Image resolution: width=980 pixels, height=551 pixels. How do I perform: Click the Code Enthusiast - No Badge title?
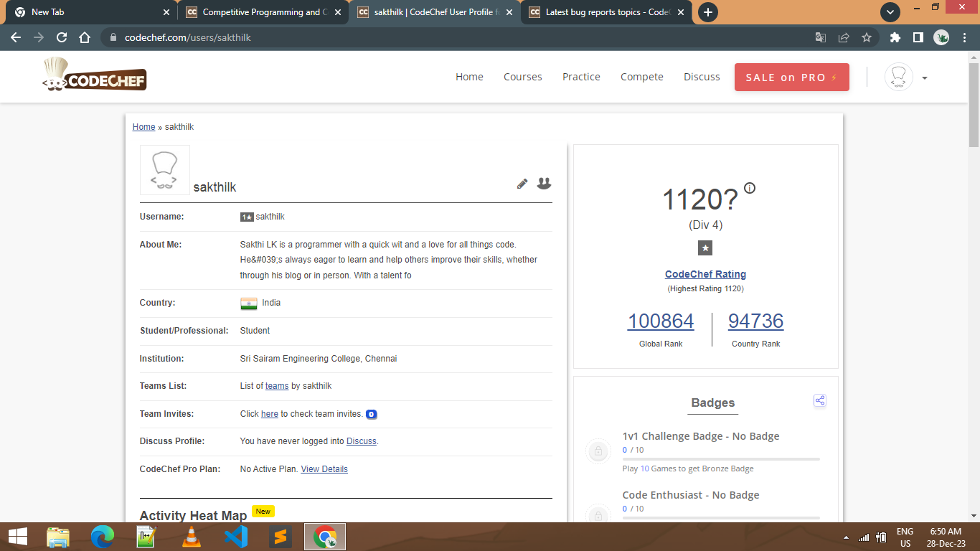click(x=691, y=495)
